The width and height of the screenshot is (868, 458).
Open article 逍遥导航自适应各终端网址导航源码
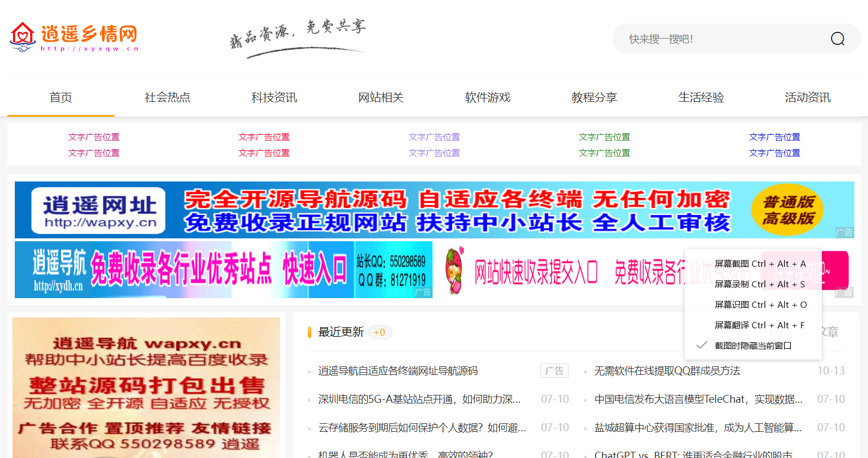point(398,371)
